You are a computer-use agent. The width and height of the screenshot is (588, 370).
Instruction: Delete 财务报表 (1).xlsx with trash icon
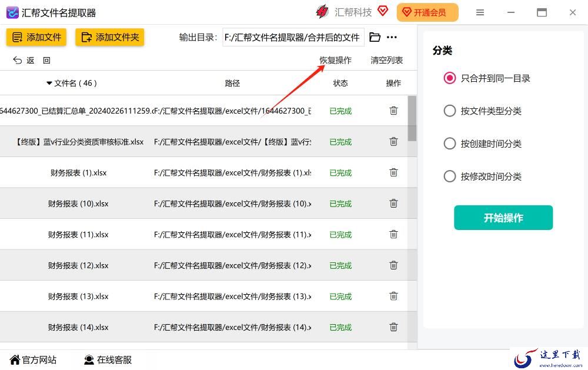coord(393,172)
